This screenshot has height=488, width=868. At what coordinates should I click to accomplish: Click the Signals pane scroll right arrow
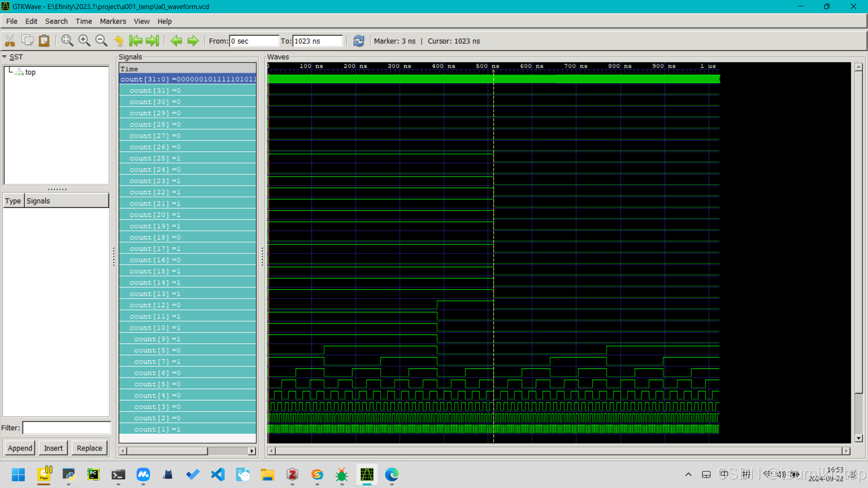coord(252,451)
